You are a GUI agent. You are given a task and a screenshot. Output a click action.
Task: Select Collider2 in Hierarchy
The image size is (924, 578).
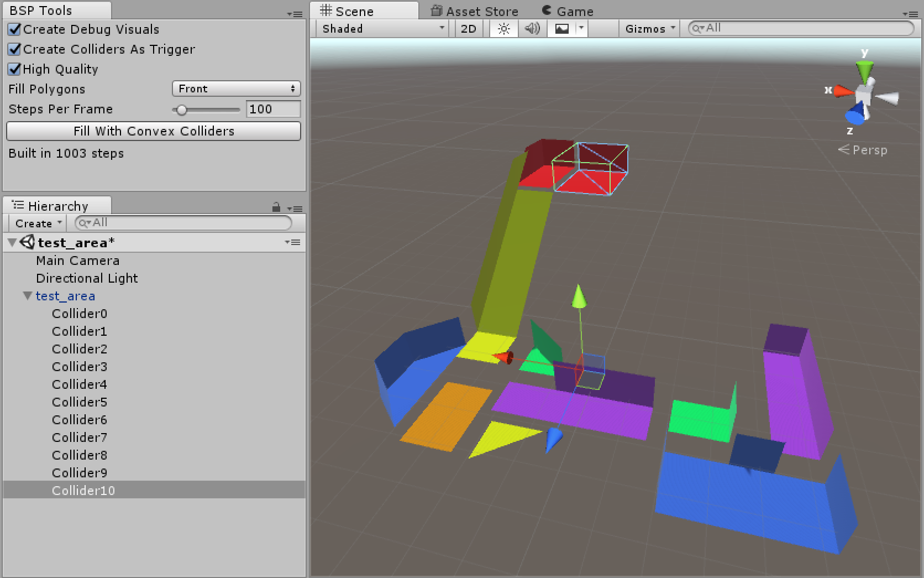(154, 349)
